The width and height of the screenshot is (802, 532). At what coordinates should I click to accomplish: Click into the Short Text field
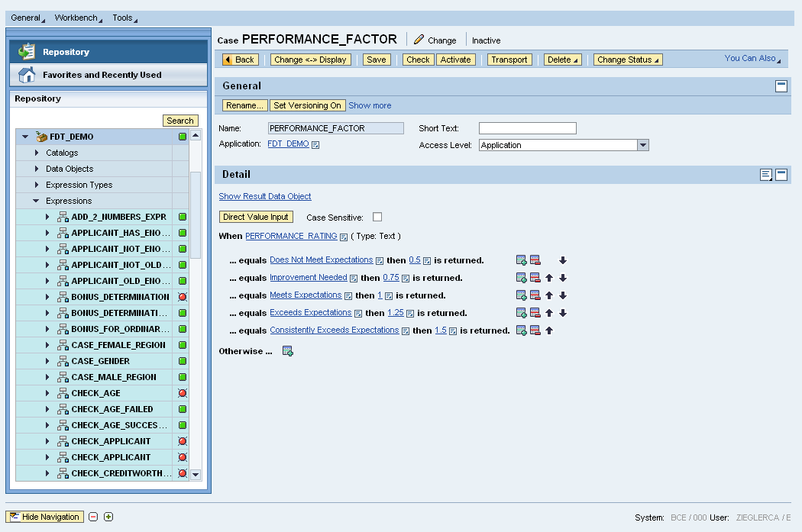click(527, 128)
